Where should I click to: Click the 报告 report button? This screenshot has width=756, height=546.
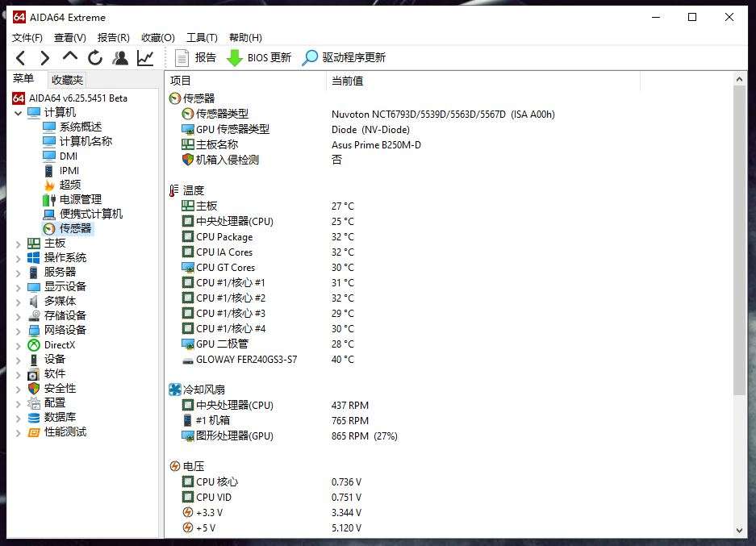195,58
